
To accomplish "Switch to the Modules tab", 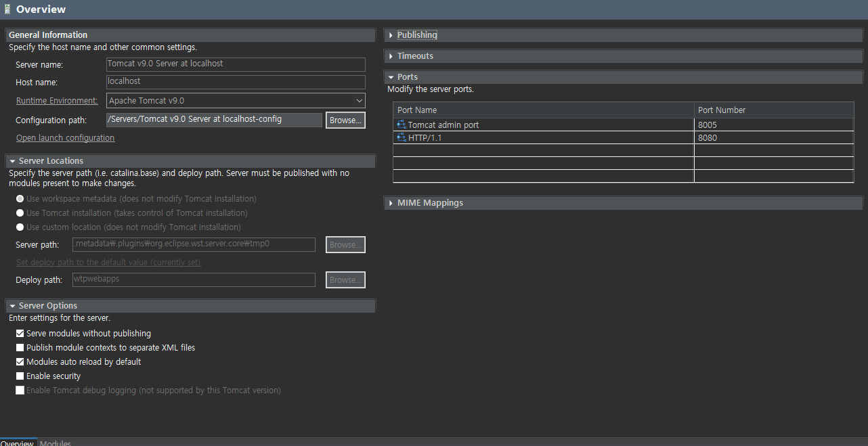I will (x=56, y=443).
